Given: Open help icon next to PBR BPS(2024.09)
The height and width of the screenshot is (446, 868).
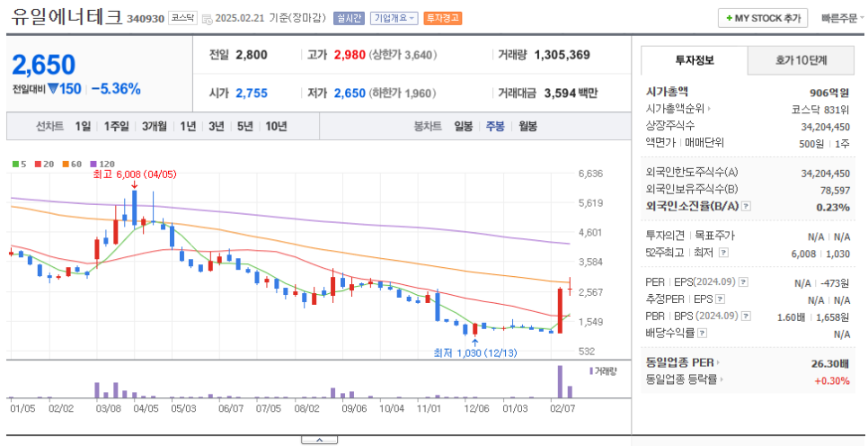Looking at the screenshot, I should click(x=746, y=317).
